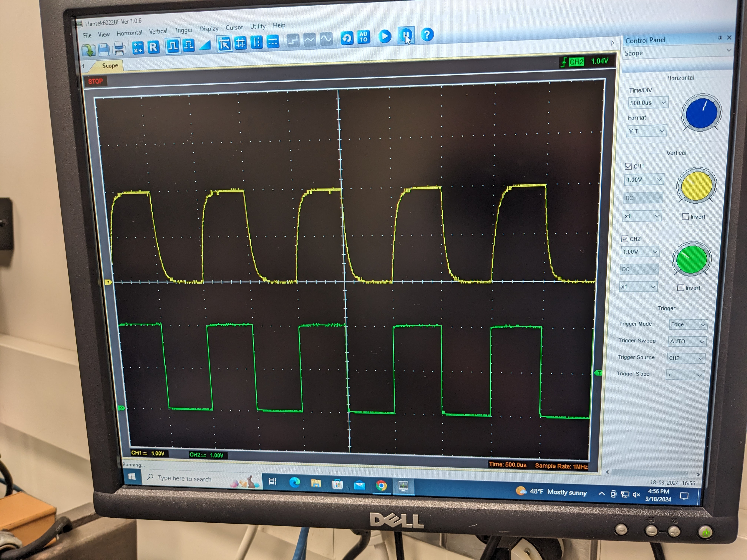Open Google Chrome from taskbar
This screenshot has width=747, height=560.
[x=381, y=485]
